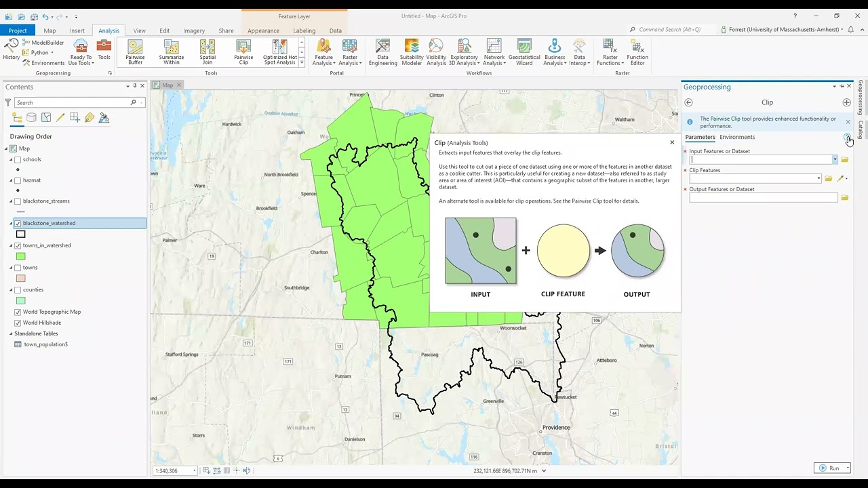Open the Tools toolbox button
The height and width of the screenshot is (488, 868).
click(104, 51)
